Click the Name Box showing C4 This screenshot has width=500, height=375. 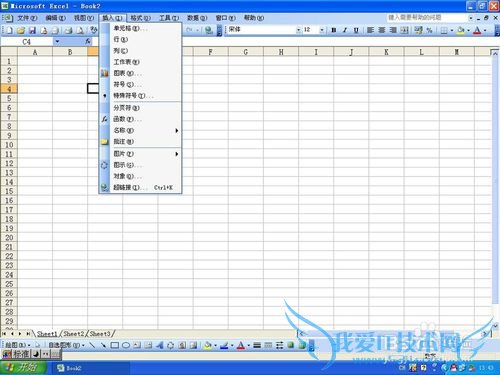27,42
